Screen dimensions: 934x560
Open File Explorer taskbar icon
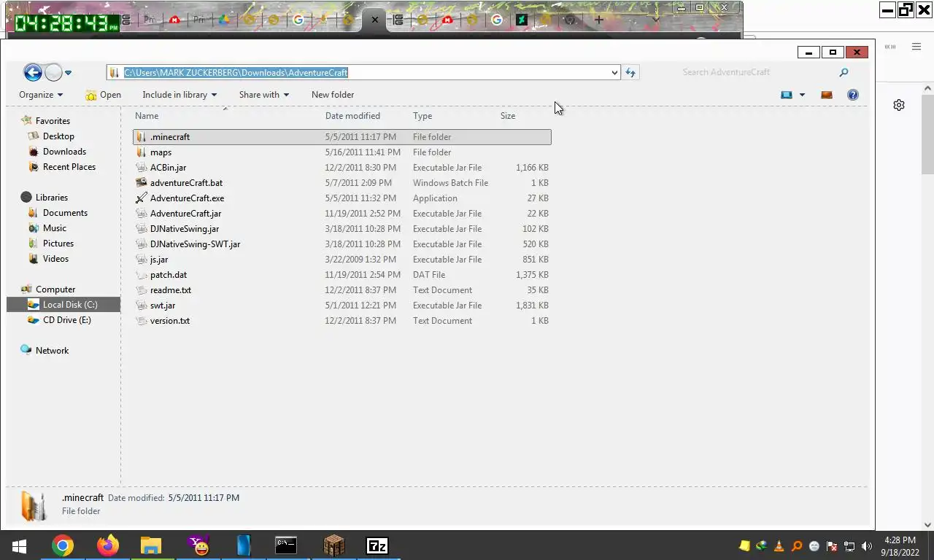point(151,546)
